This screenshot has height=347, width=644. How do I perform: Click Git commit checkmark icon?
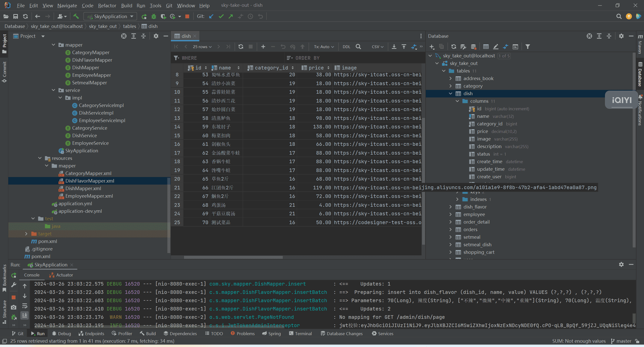221,16
